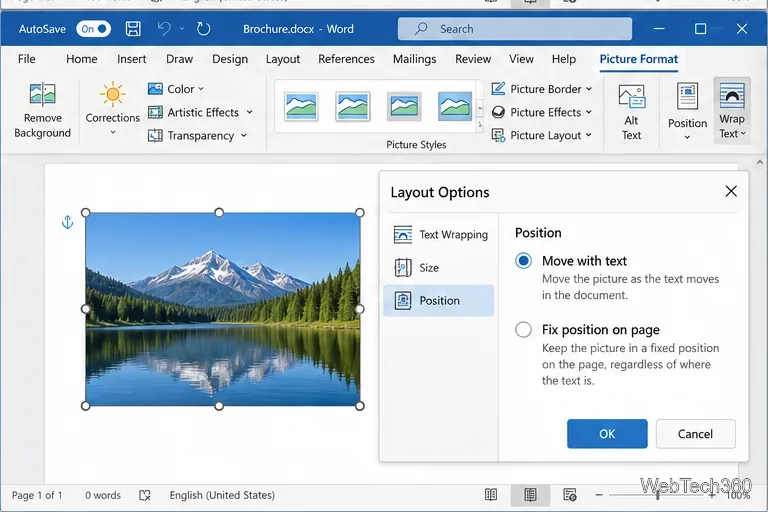768x512 pixels.
Task: Undo the last action
Action: 164,29
